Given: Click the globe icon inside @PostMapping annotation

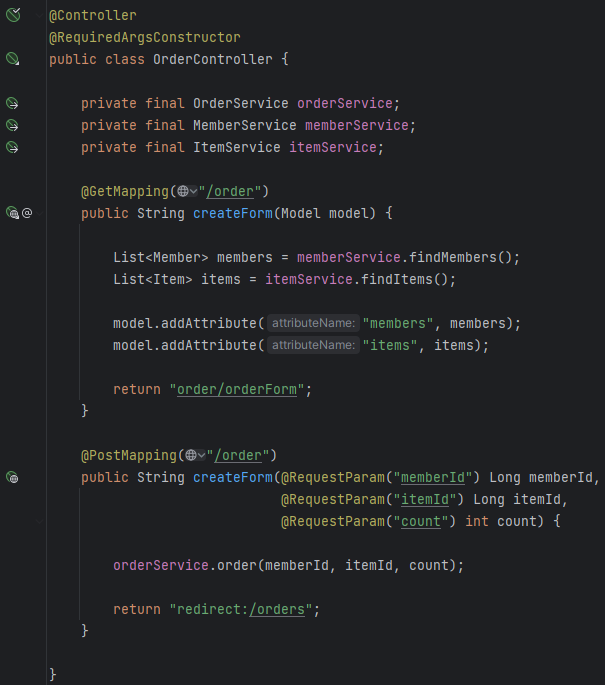Looking at the screenshot, I should tap(191, 455).
